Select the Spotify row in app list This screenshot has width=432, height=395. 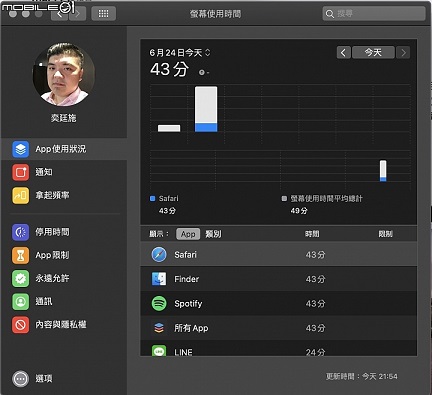279,304
